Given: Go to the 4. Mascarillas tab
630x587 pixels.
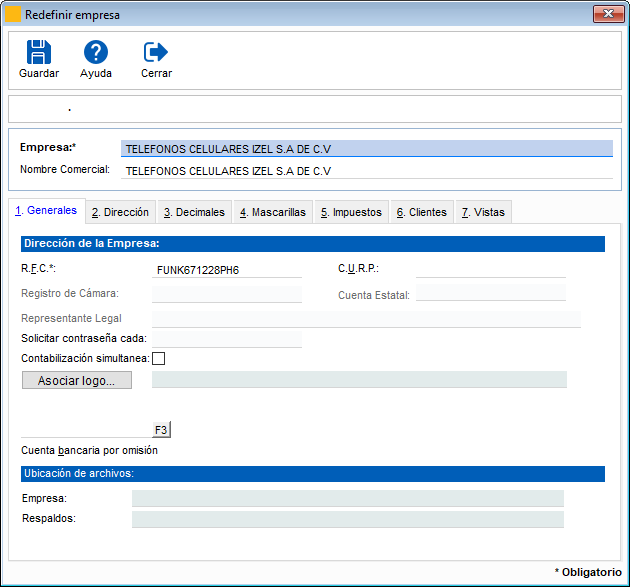Looking at the screenshot, I should (273, 212).
